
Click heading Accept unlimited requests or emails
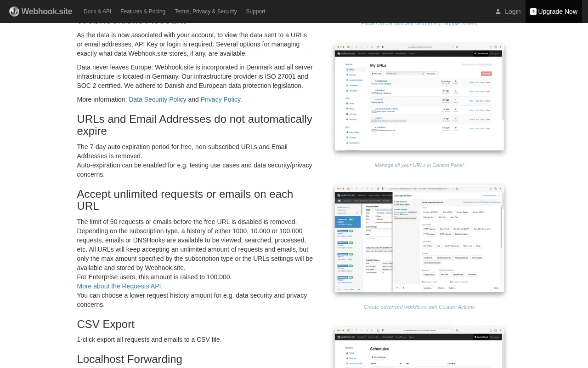(185, 200)
